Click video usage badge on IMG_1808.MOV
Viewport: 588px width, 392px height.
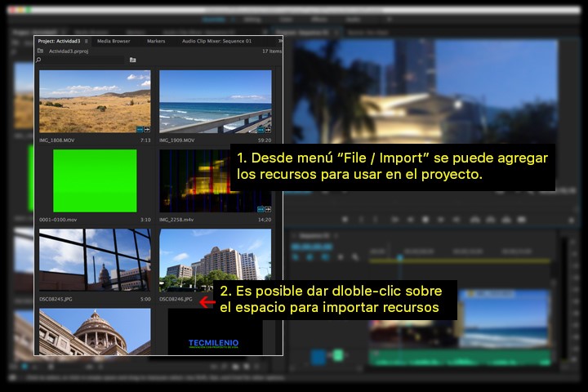coord(140,129)
